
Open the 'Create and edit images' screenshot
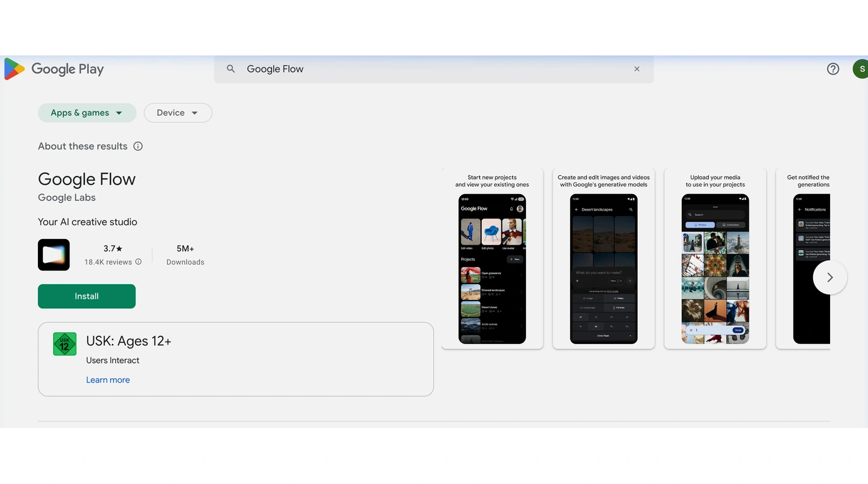coord(604,258)
